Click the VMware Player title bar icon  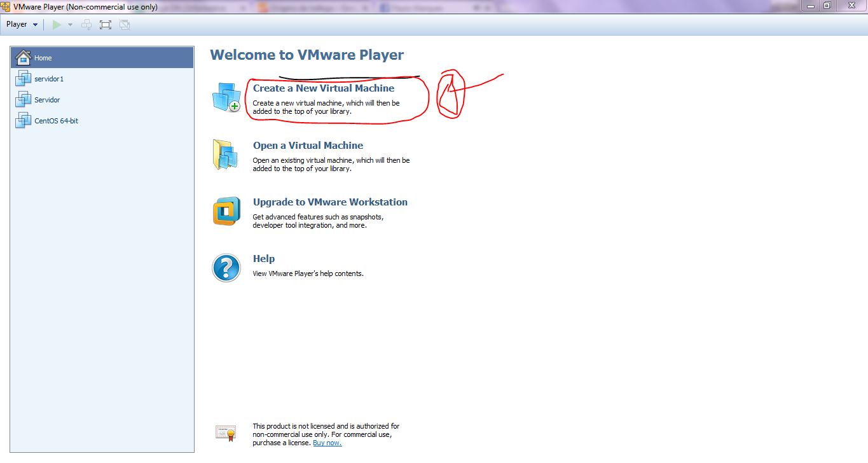pyautogui.click(x=6, y=6)
